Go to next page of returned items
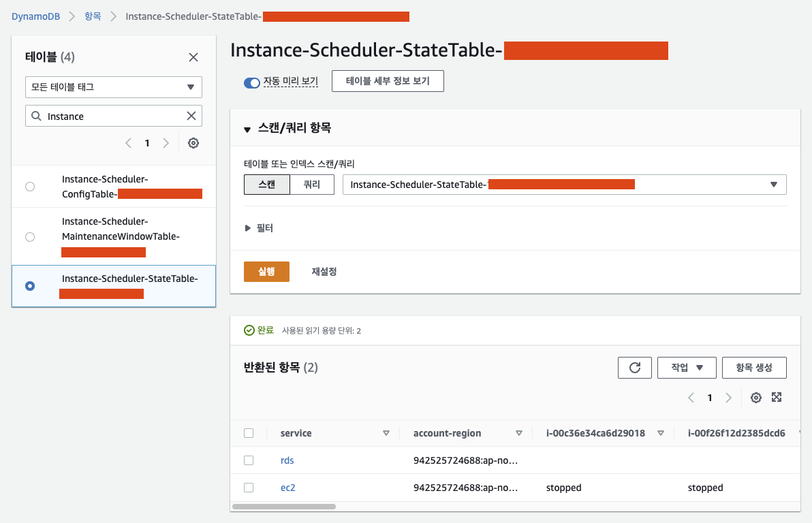812x523 pixels. point(729,398)
